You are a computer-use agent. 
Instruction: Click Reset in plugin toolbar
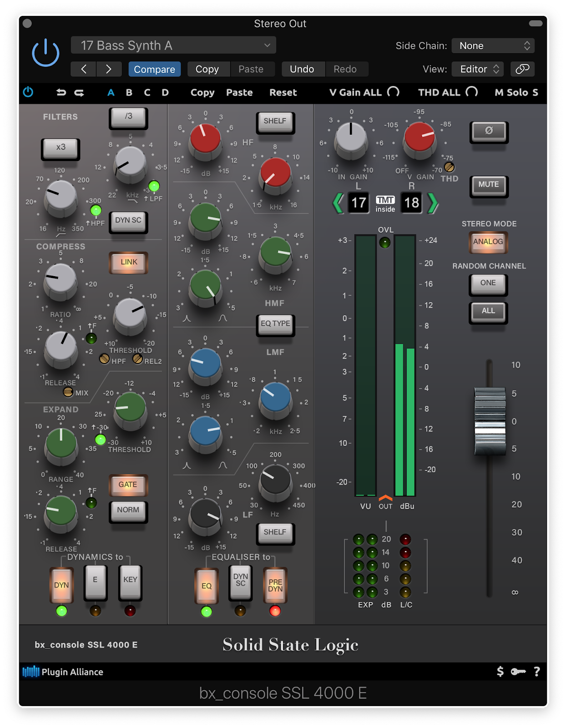pos(283,92)
